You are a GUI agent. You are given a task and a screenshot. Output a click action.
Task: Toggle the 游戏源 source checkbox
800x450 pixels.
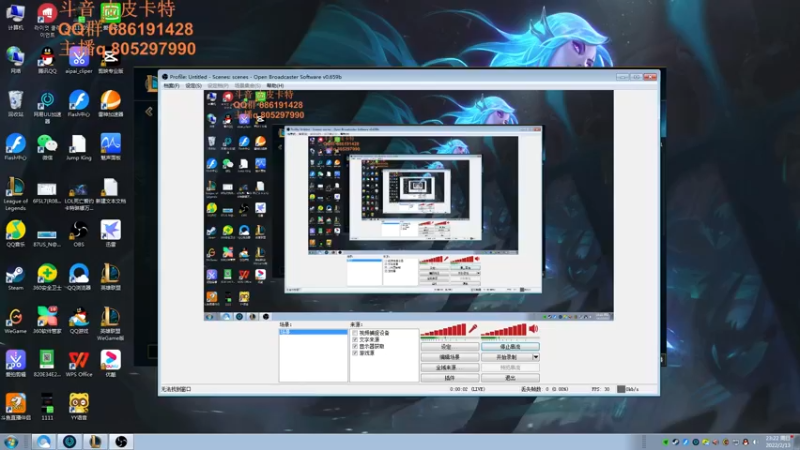tap(355, 353)
